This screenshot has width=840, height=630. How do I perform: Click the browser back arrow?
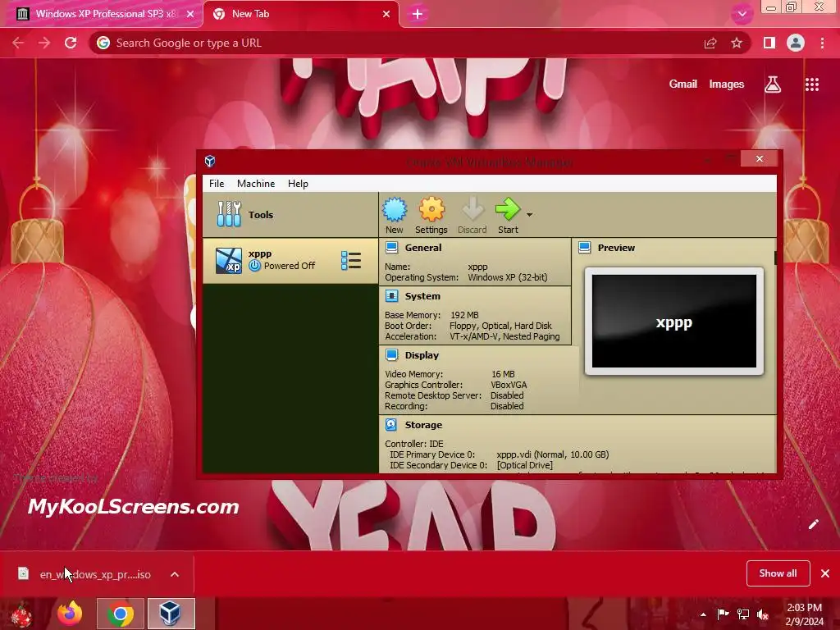point(18,43)
